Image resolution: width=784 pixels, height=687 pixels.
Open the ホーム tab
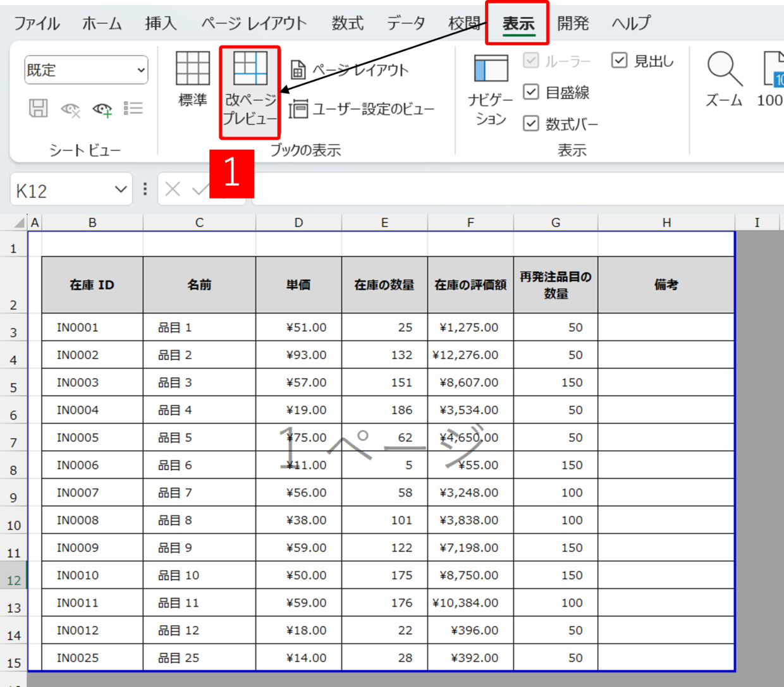click(x=102, y=23)
